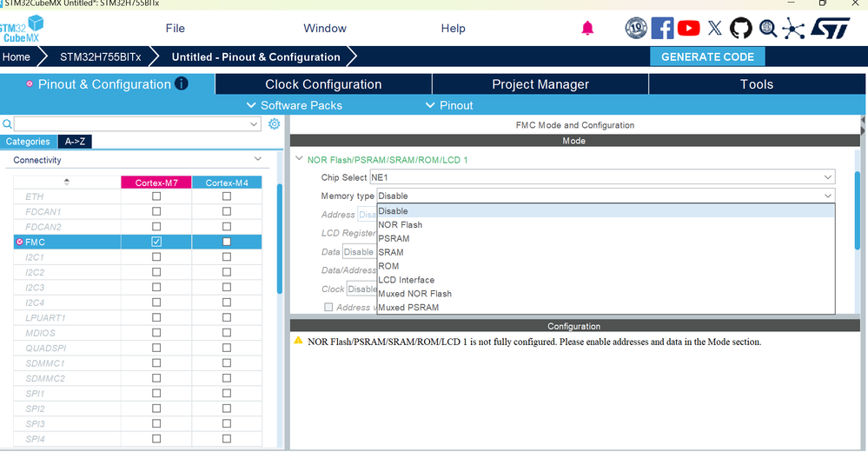This screenshot has height=452, width=868.
Task: Click the globe search icon in header
Action: coord(768,28)
